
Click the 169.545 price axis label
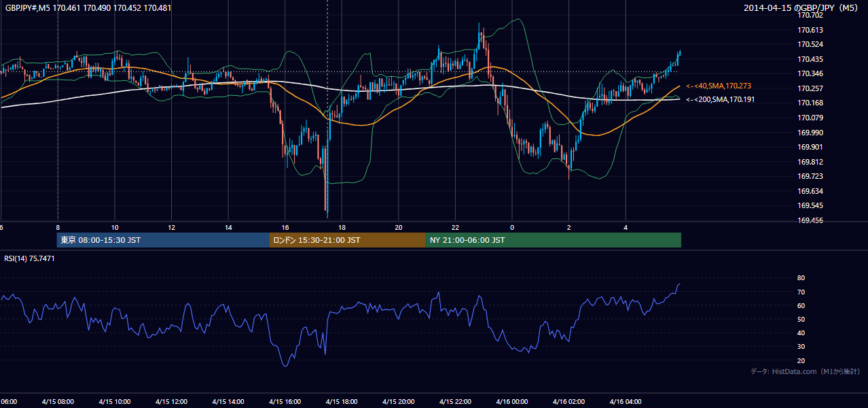point(811,205)
